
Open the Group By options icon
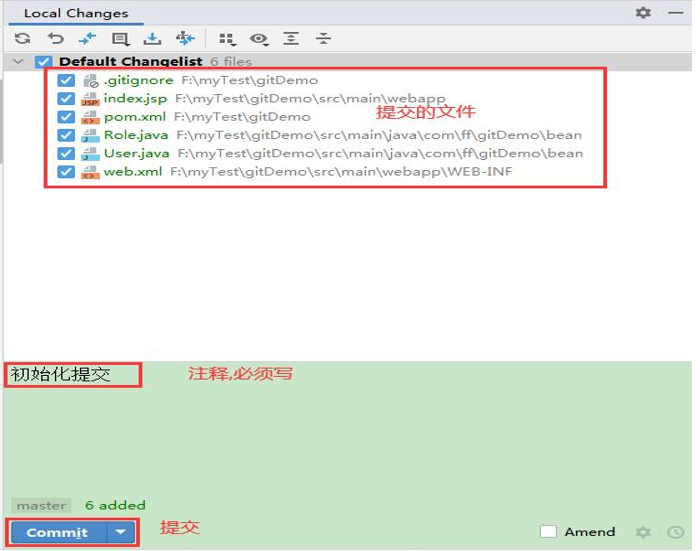tap(227, 39)
